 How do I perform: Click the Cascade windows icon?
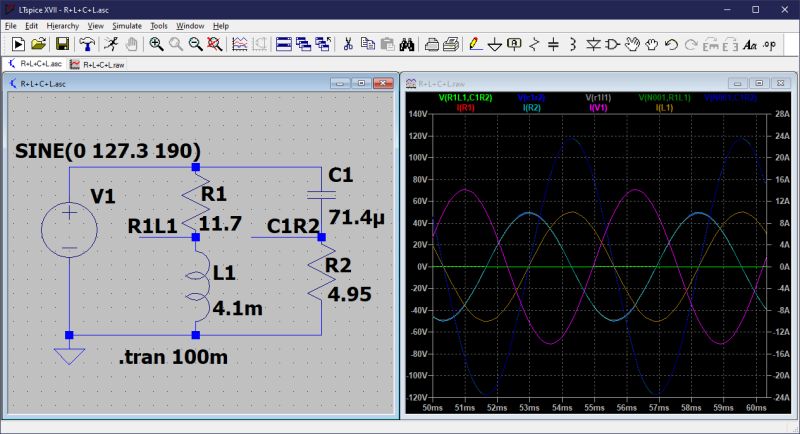point(304,44)
